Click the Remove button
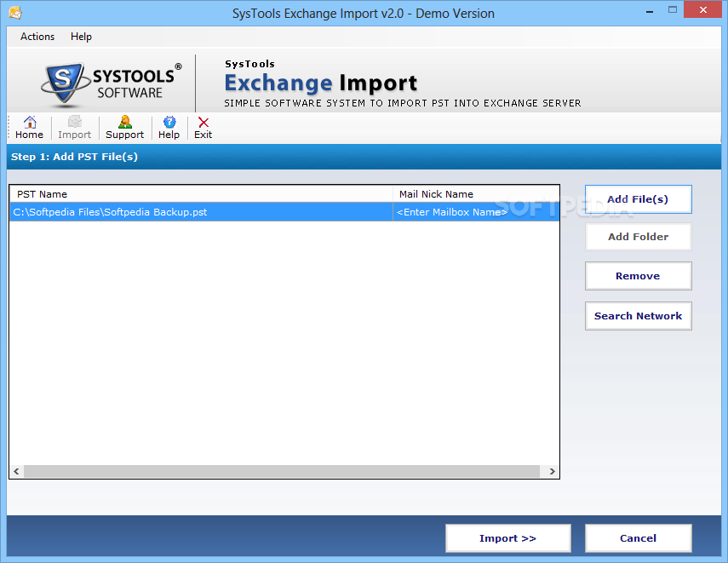Viewport: 728px width, 563px height. [639, 276]
